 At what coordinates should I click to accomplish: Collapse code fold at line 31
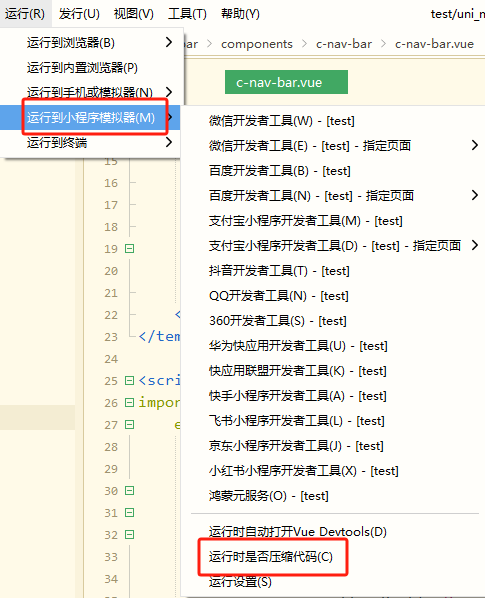tap(130, 513)
